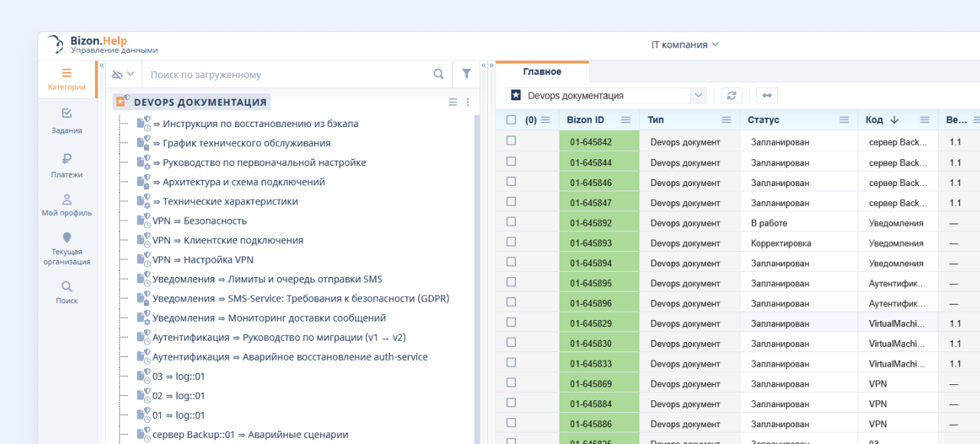
Task: Focus the Поиск по загруженному search field
Action: [x=287, y=74]
